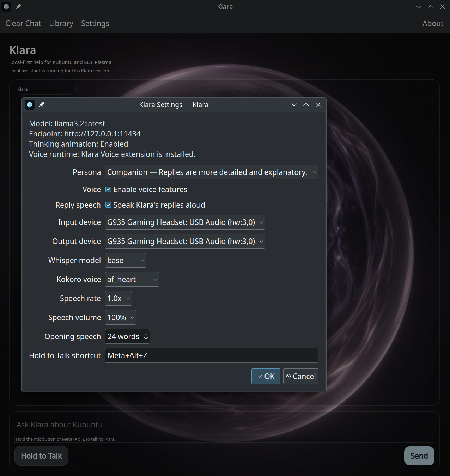Click Clear Chat in the menu bar

23,23
